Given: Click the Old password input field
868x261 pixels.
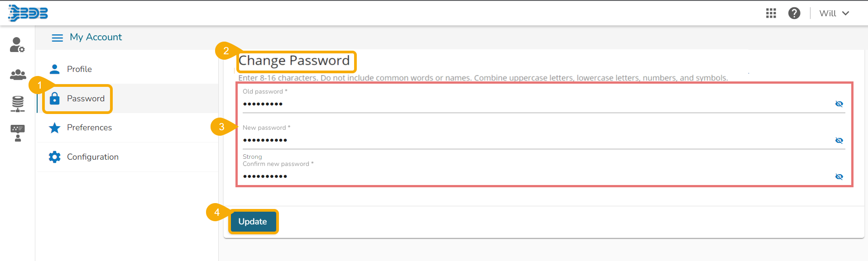Looking at the screenshot, I should (x=534, y=104).
